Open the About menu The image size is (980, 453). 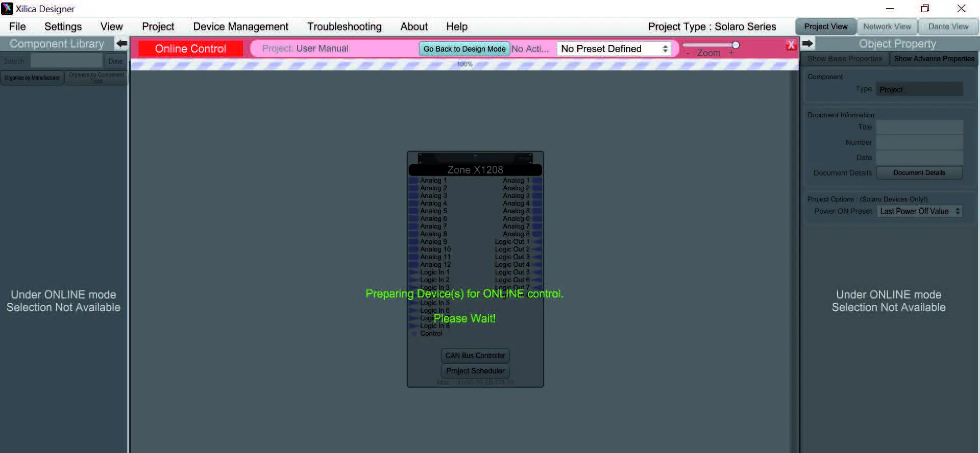414,27
